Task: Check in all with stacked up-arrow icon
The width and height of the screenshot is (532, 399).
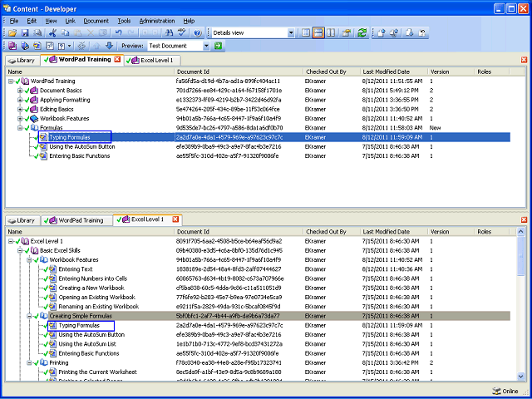Action: pyautogui.click(x=394, y=33)
